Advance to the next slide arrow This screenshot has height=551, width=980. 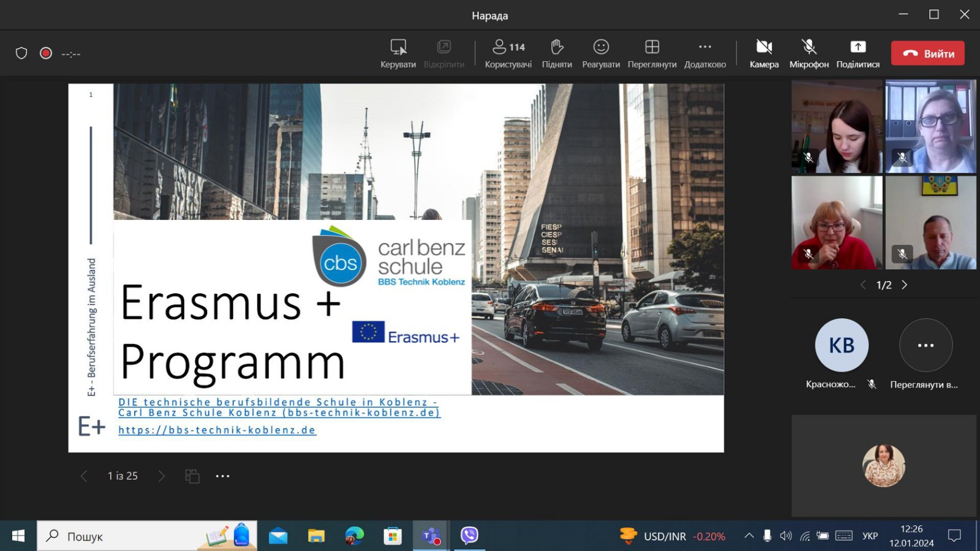(x=161, y=476)
